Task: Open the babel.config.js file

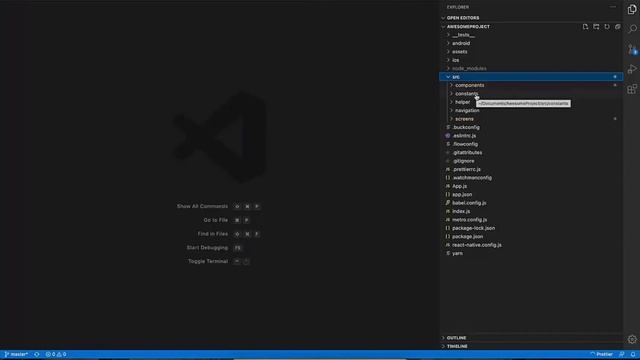Action: pyautogui.click(x=531, y=203)
